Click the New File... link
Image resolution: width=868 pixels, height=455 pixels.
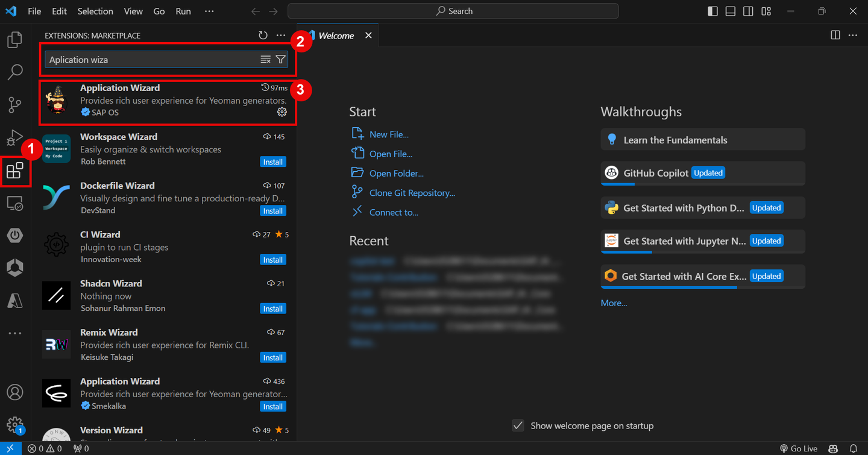pos(389,134)
